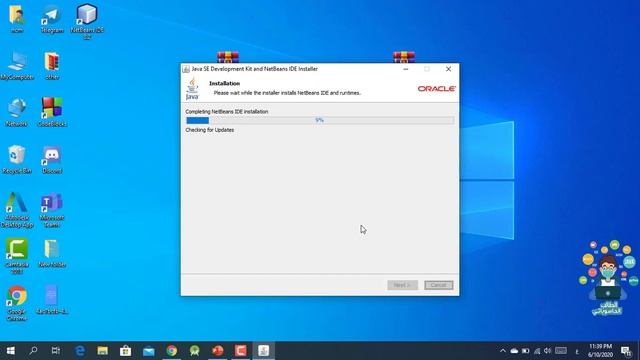The width and height of the screenshot is (640, 360).
Task: Select the Network desktop icon
Action: [x=17, y=113]
